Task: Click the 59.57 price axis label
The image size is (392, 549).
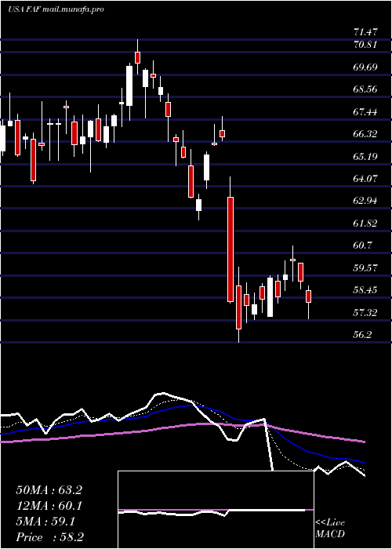Action: pos(365,268)
